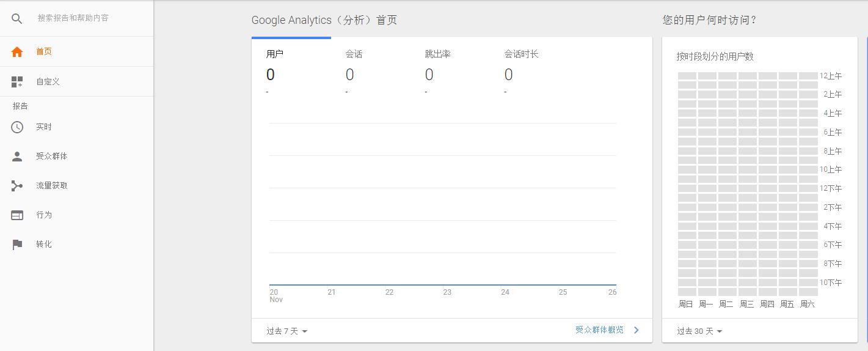Image resolution: width=868 pixels, height=351 pixels.
Task: Open the 过去 30 天 date range dropdown
Action: coord(699,331)
